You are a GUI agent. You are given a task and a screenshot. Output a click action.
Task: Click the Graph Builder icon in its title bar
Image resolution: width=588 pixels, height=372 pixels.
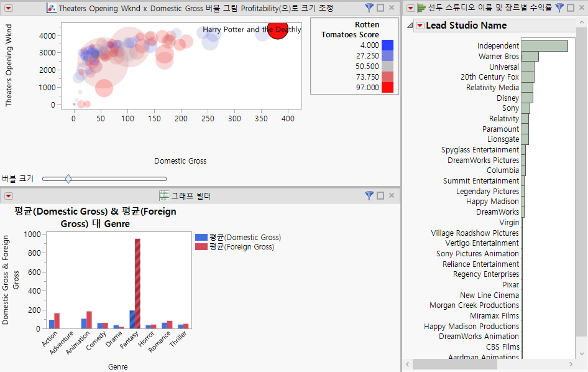click(x=165, y=196)
